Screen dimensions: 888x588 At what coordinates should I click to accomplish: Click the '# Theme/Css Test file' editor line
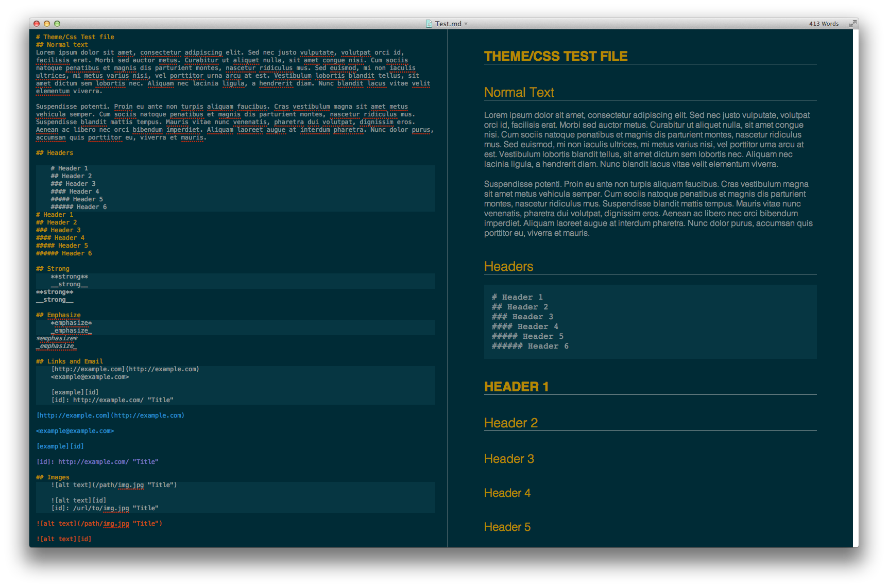[x=75, y=37]
